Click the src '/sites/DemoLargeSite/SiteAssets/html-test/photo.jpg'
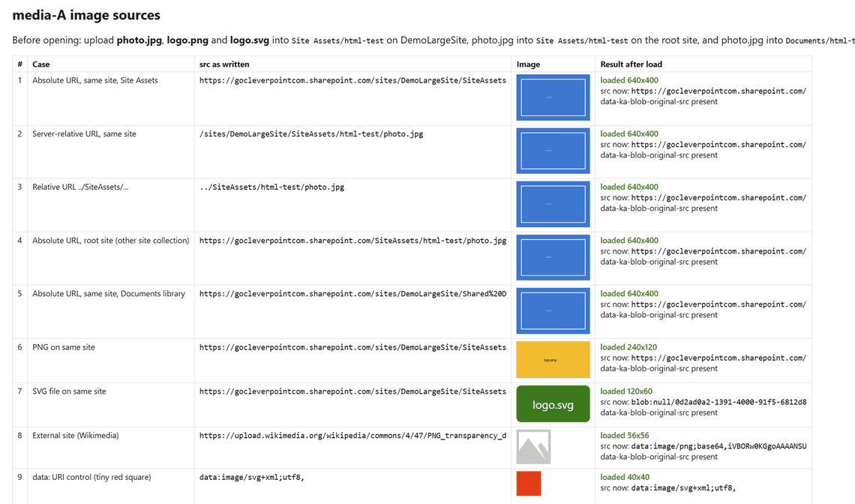The width and height of the screenshot is (855, 504). pos(310,134)
